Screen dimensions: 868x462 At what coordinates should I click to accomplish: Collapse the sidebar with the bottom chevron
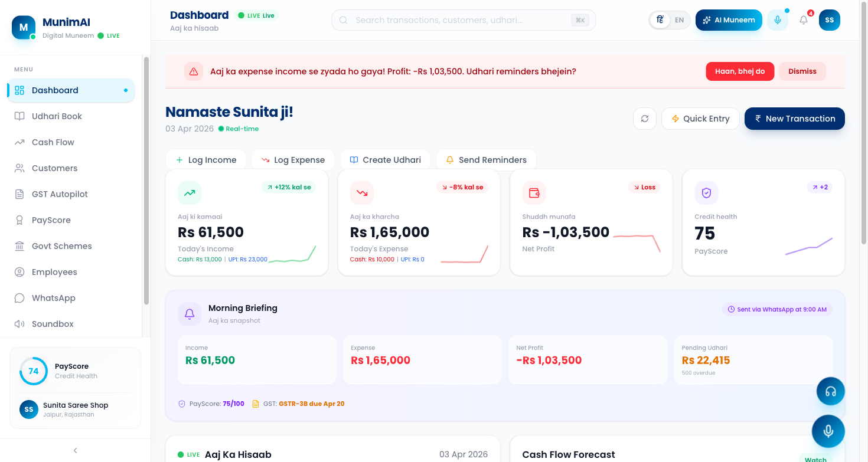point(75,450)
